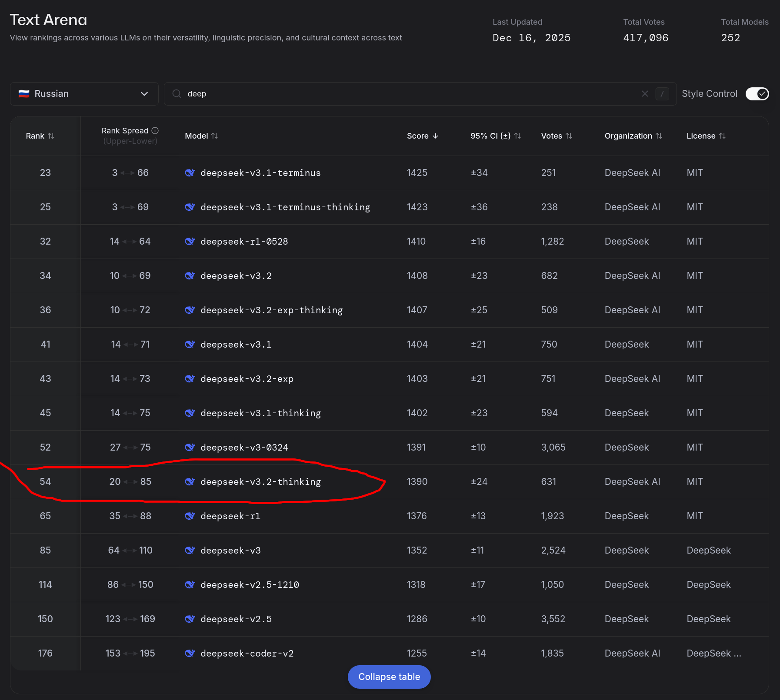The image size is (780, 700).
Task: Click the score 1425 cell
Action: (417, 173)
